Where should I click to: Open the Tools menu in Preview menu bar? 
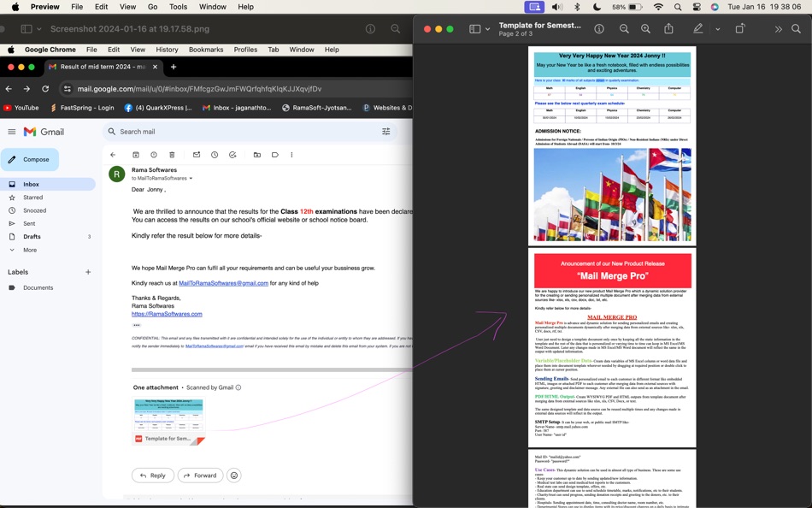178,7
